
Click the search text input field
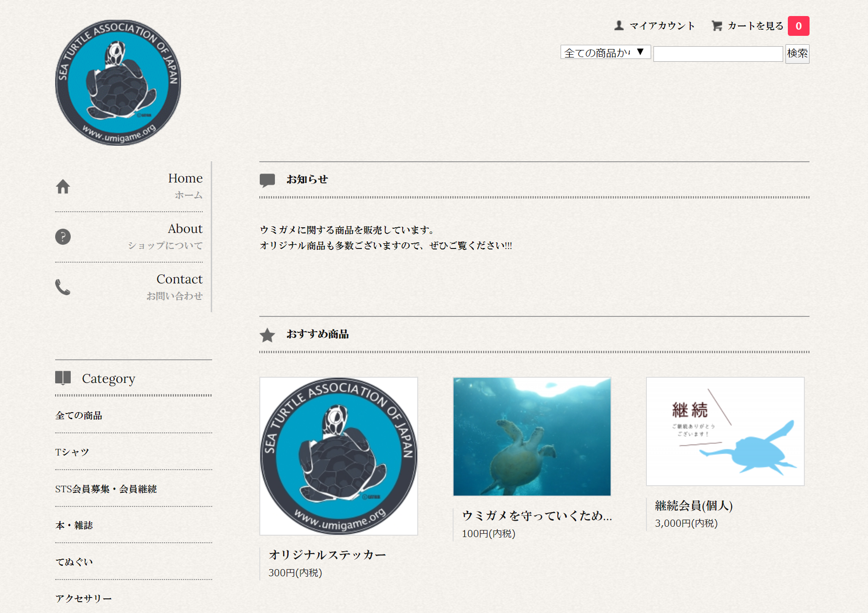pos(718,54)
